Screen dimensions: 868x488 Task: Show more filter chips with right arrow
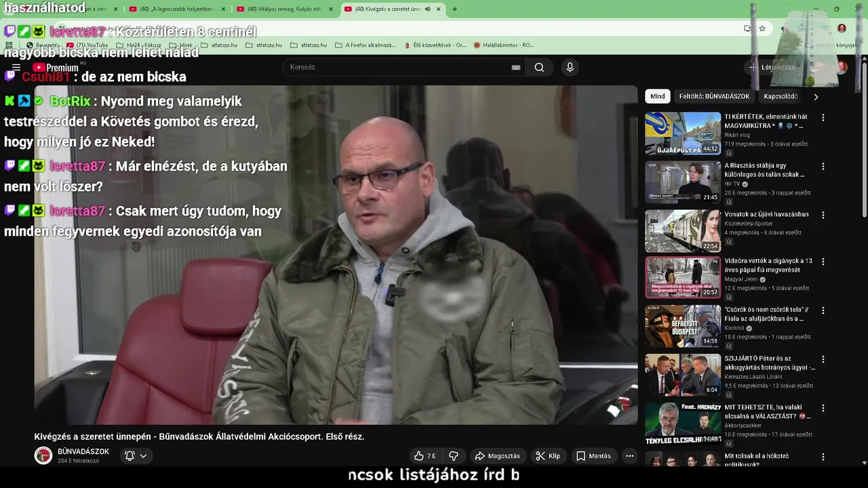[x=816, y=97]
